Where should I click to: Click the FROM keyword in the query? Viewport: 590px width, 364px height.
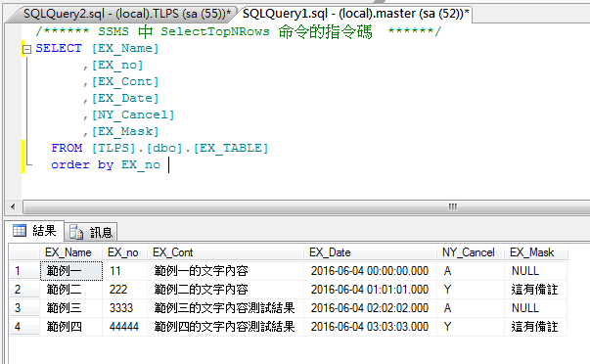tap(67, 148)
